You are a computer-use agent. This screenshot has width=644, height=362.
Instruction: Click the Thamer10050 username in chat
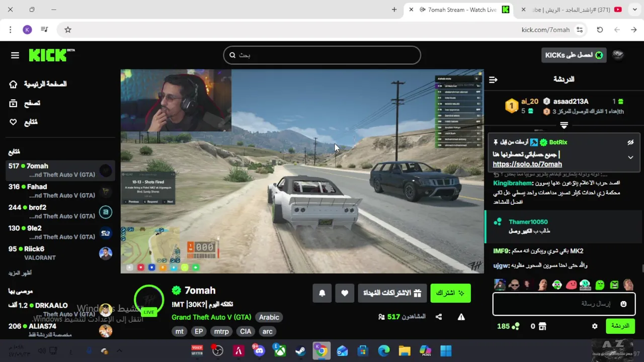click(528, 222)
